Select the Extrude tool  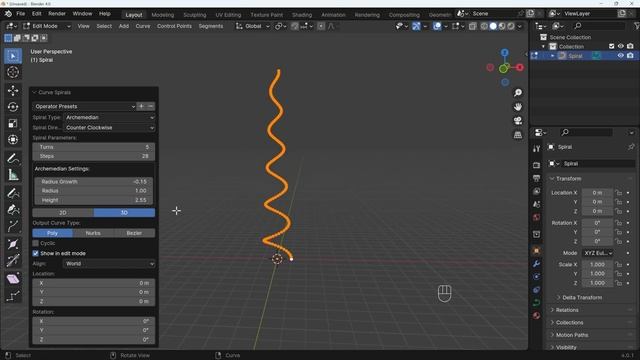(13, 226)
